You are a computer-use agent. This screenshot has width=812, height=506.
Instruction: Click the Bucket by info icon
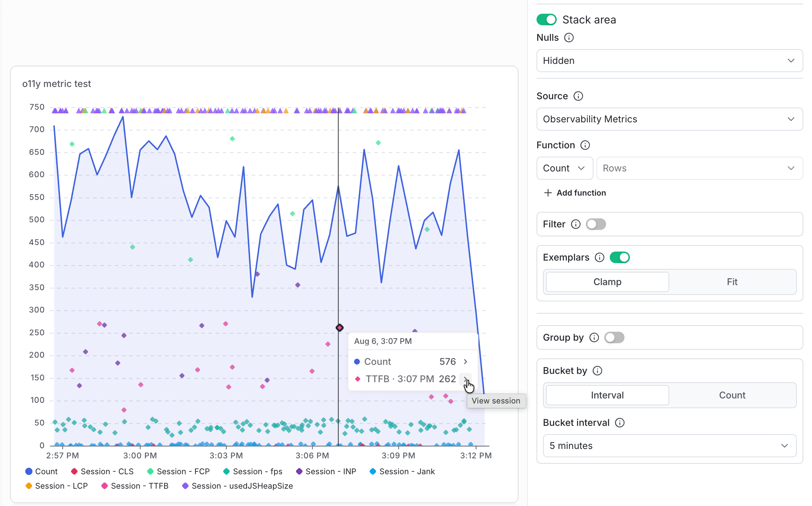597,371
